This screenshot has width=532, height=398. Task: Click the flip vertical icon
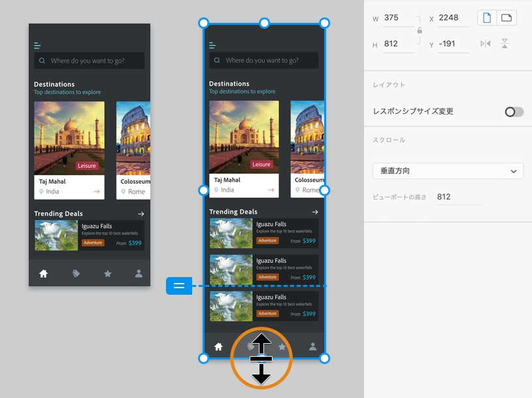coord(504,43)
